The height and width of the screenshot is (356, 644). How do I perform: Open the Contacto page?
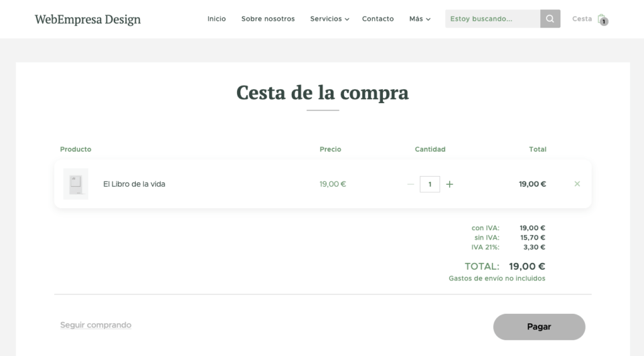point(378,19)
